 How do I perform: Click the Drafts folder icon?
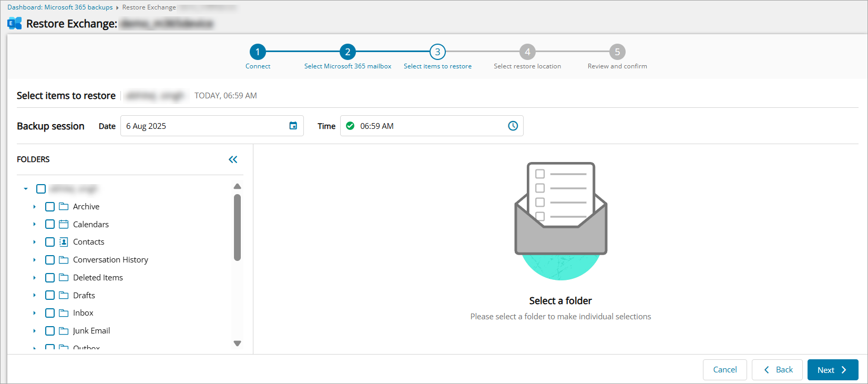[64, 295]
